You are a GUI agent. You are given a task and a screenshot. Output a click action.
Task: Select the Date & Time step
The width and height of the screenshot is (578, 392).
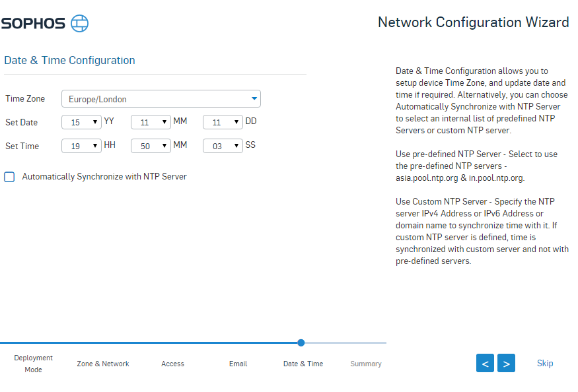303,364
